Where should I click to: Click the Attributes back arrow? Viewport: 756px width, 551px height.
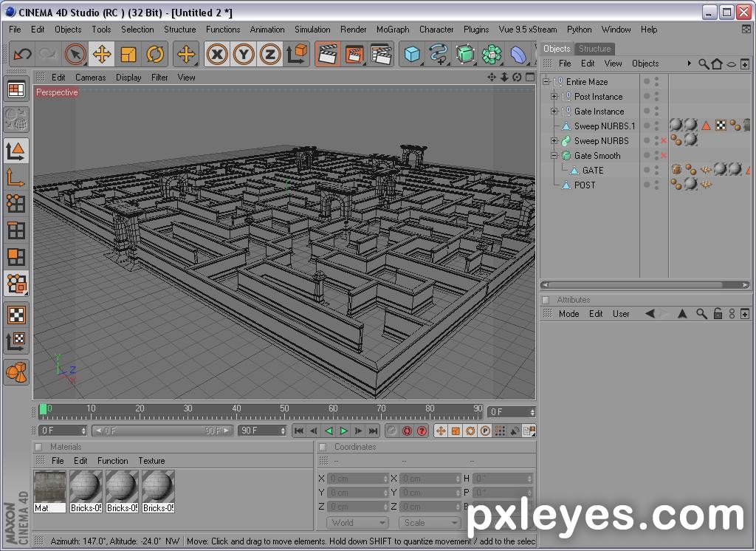coord(650,314)
